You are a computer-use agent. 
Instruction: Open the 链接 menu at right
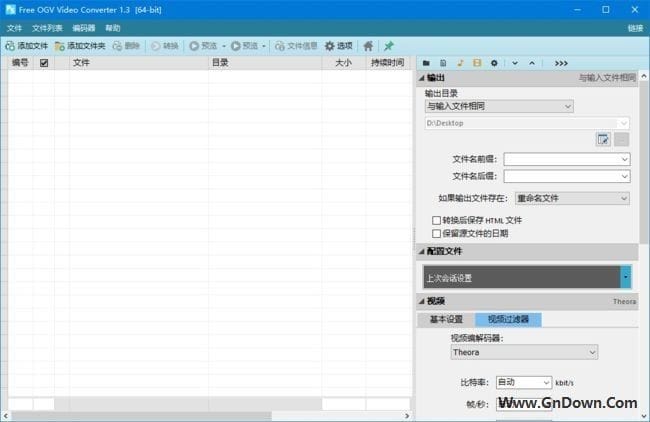tap(635, 28)
